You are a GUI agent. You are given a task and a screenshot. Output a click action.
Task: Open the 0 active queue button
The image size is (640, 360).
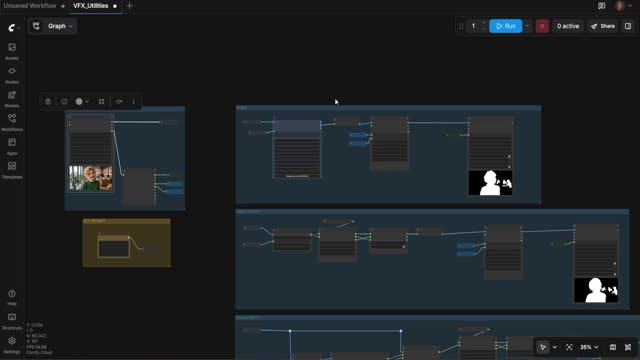(x=568, y=26)
